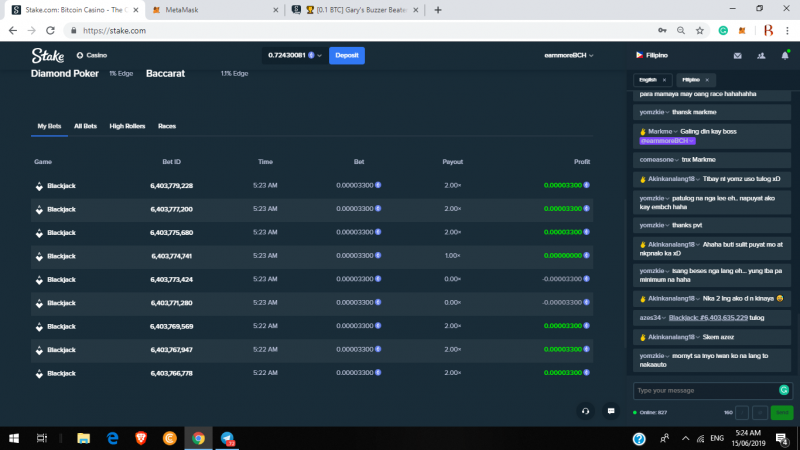Screen dimensions: 800x450
Task: Click the green Send button
Action: [782, 413]
